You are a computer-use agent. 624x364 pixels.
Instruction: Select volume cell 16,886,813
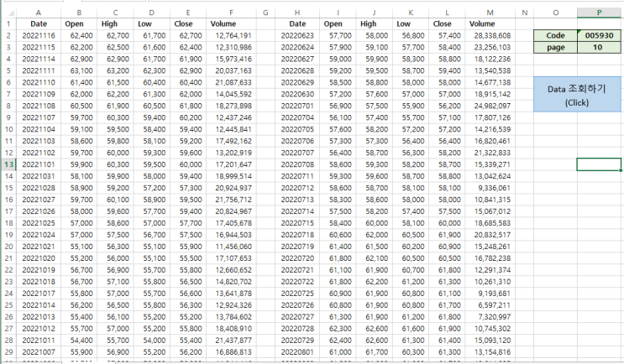[231, 352]
